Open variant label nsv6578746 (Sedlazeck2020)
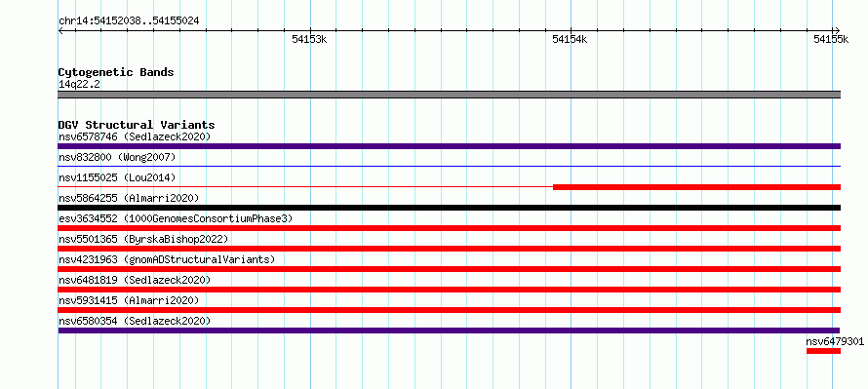The image size is (868, 389). 135,136
